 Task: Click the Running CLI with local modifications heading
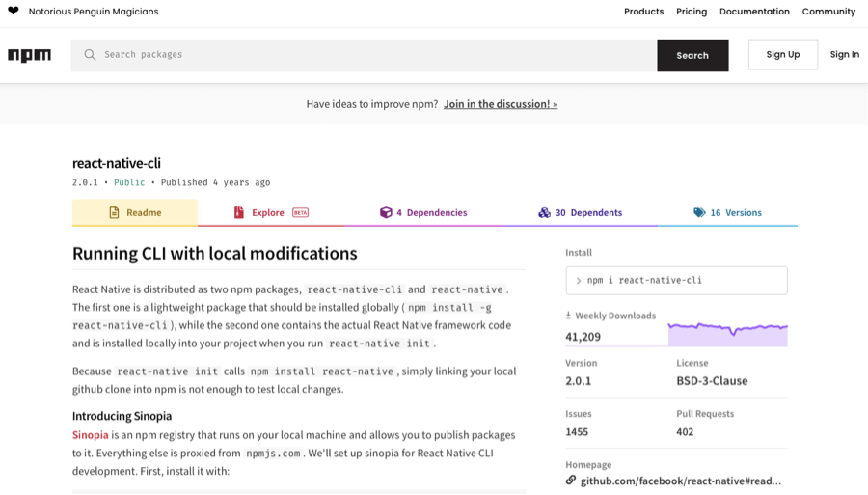(x=215, y=253)
